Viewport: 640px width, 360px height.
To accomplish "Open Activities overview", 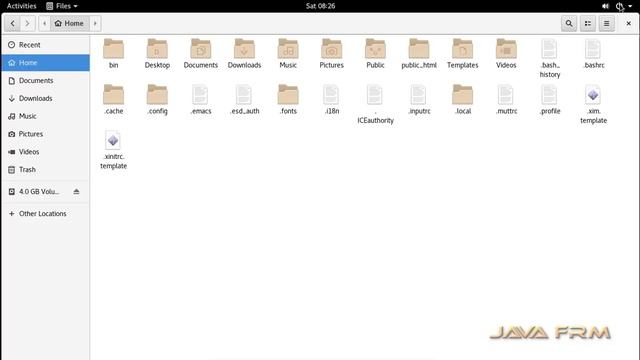I will pos(22,6).
